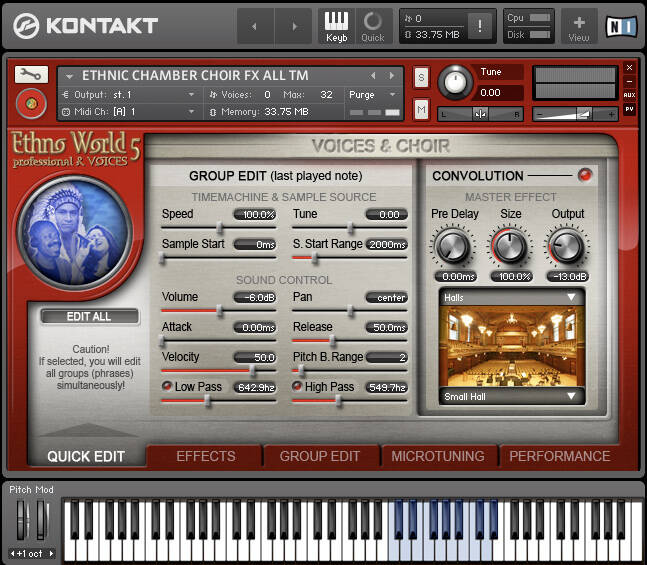This screenshot has height=565, width=647.
Task: Switch to MICROTUNING tab
Action: [438, 456]
